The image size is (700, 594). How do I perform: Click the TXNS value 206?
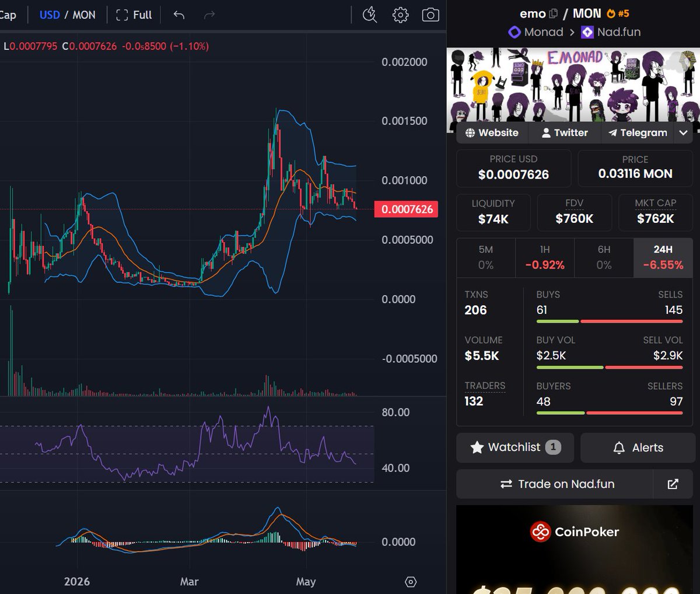pos(475,310)
